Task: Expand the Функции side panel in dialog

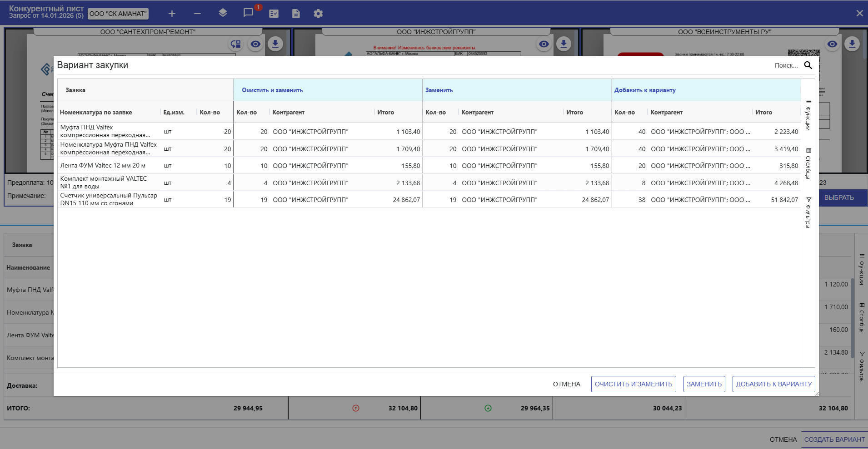Action: 808,115
